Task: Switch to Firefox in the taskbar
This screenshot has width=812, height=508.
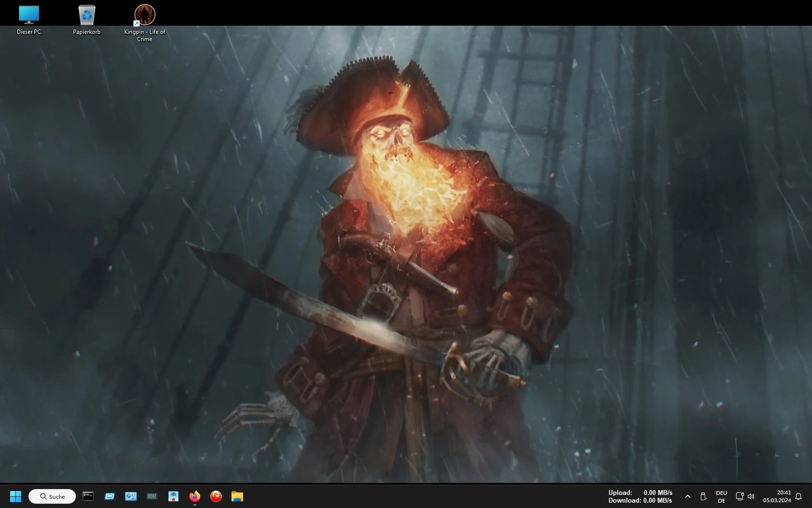Action: pyautogui.click(x=194, y=496)
